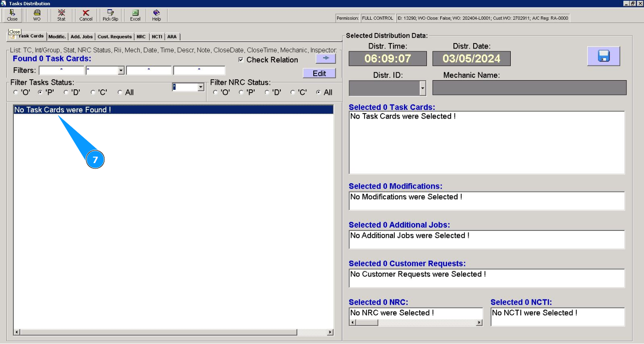The width and height of the screenshot is (644, 344).
Task: Choose All radio under Filter Tasks Status
Action: click(120, 93)
